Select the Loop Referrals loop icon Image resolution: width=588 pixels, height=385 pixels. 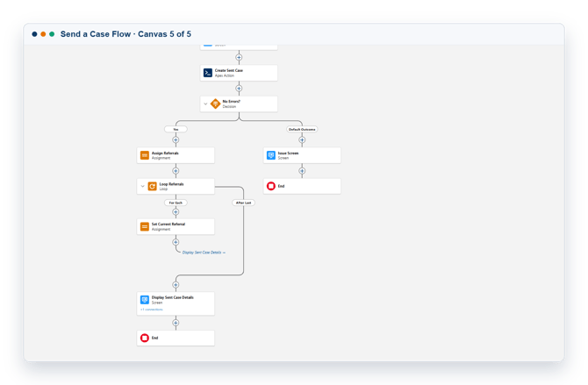point(152,186)
